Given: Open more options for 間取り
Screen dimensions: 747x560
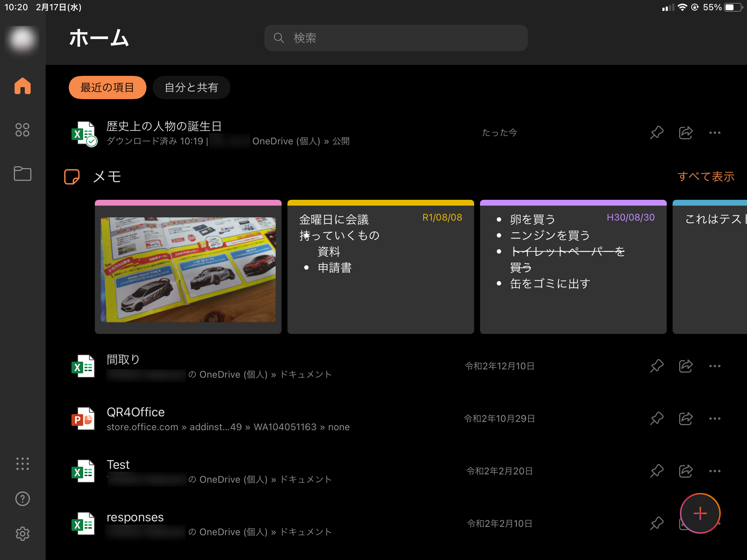Looking at the screenshot, I should tap(715, 366).
